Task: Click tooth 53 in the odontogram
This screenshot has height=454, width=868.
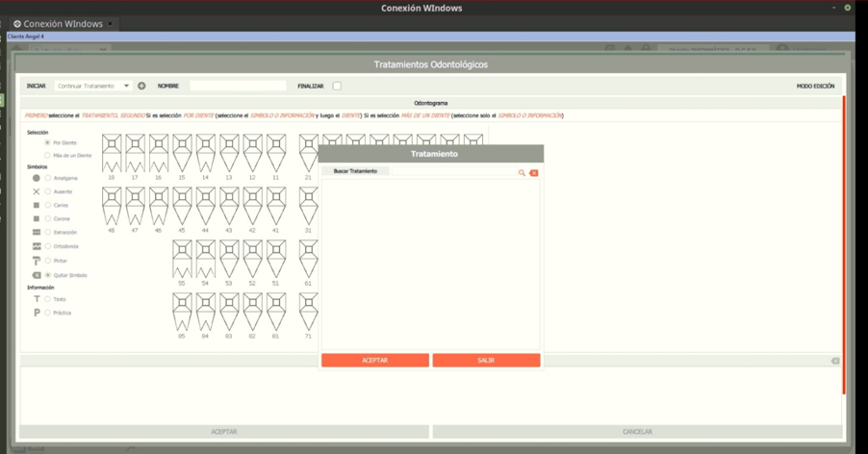Action: click(229, 259)
